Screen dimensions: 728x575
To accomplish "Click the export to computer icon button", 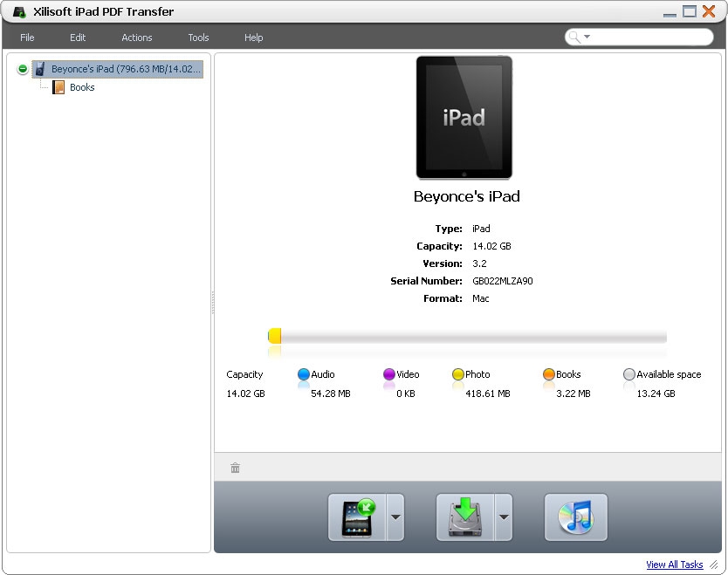I will click(465, 517).
